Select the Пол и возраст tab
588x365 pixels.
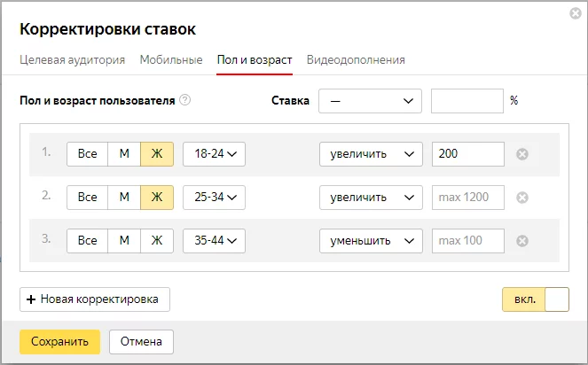click(x=255, y=60)
